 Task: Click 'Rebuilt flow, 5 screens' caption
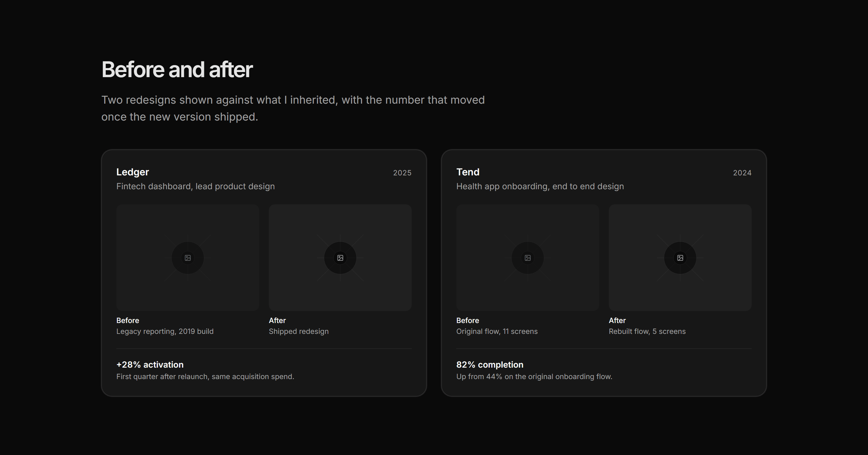647,331
